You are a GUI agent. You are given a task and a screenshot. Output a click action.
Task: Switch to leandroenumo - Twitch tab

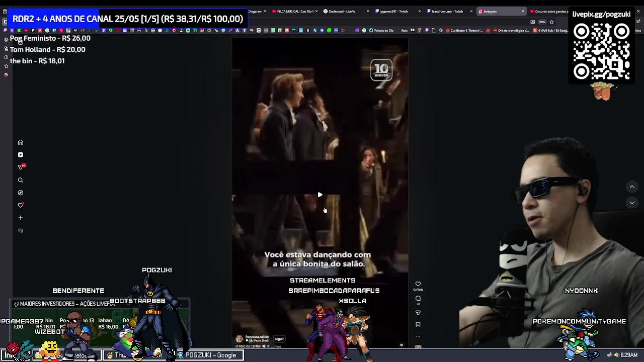point(449,11)
